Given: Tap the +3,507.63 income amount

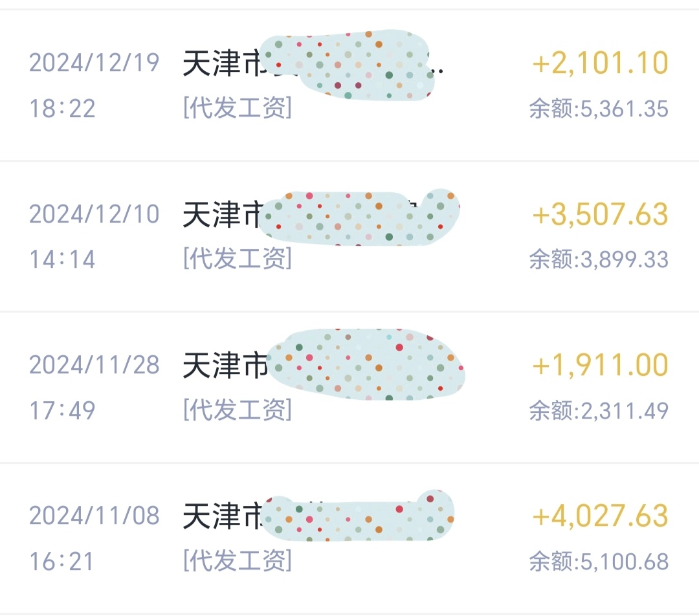Looking at the screenshot, I should click(x=601, y=214).
